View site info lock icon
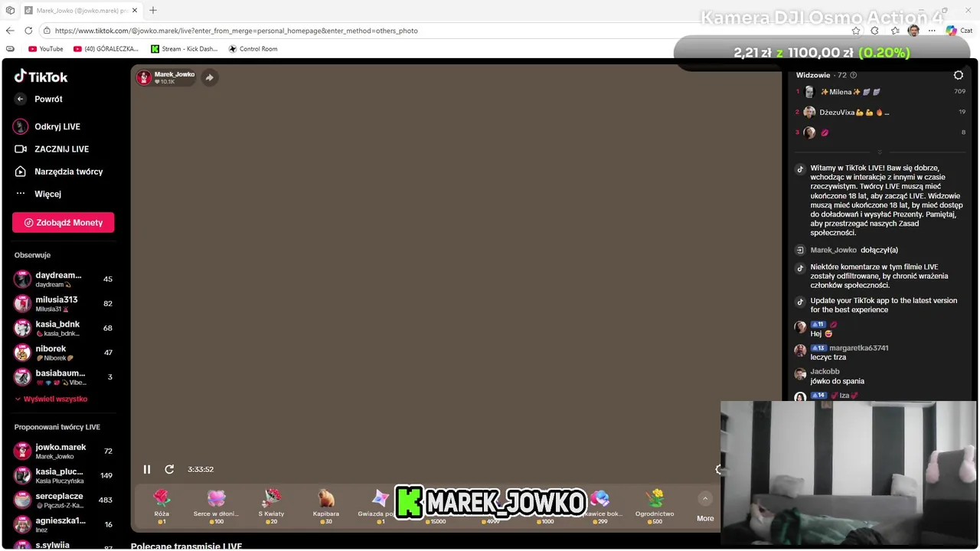The image size is (980, 551). (47, 31)
